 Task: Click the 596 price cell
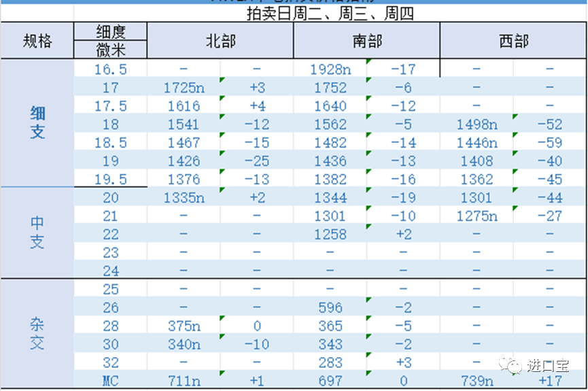pos(330,307)
